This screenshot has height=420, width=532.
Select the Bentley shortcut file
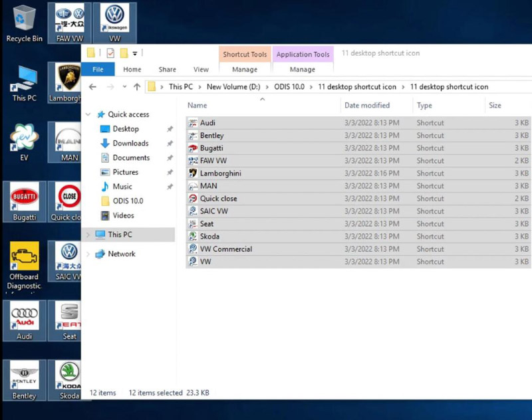pyautogui.click(x=358, y=136)
